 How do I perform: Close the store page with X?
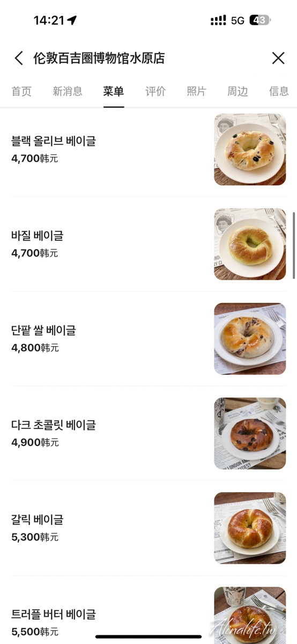click(x=278, y=58)
